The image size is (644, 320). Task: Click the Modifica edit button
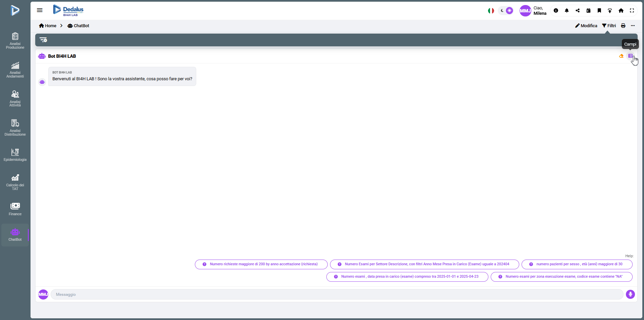tap(586, 26)
